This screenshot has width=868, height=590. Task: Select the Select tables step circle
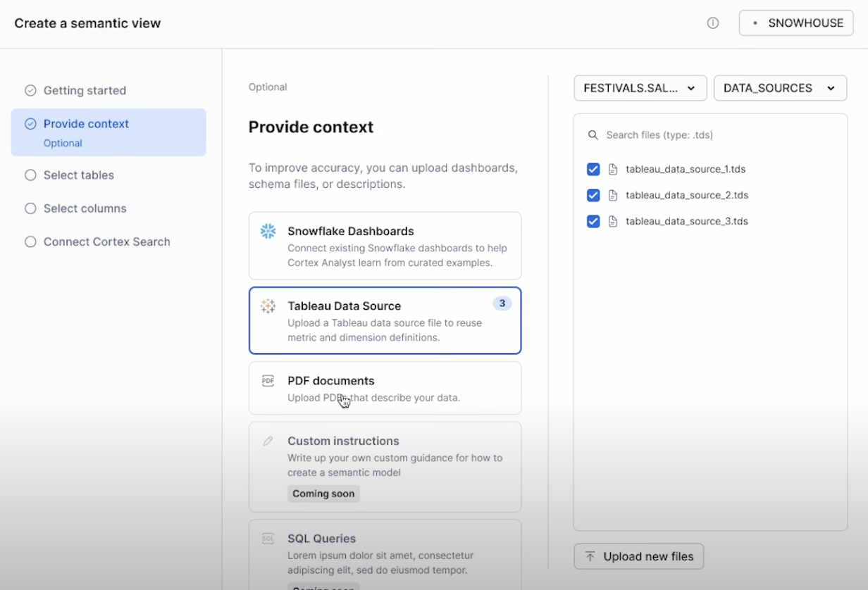(30, 175)
